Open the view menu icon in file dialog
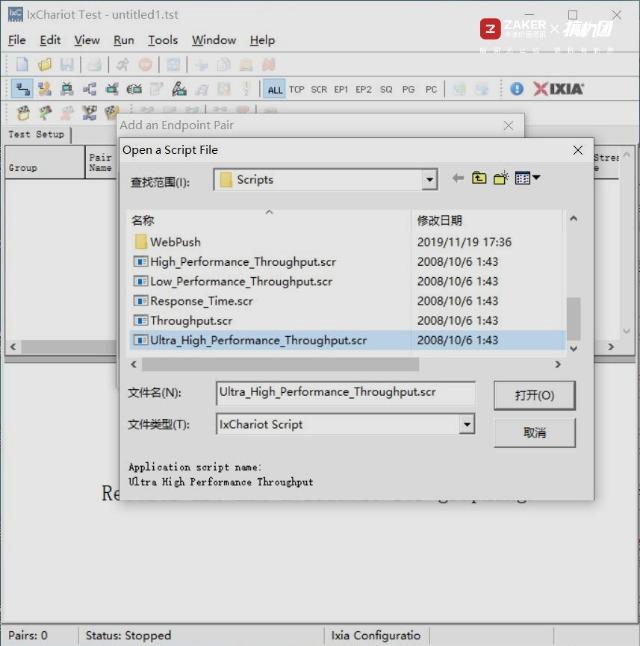 [527, 178]
